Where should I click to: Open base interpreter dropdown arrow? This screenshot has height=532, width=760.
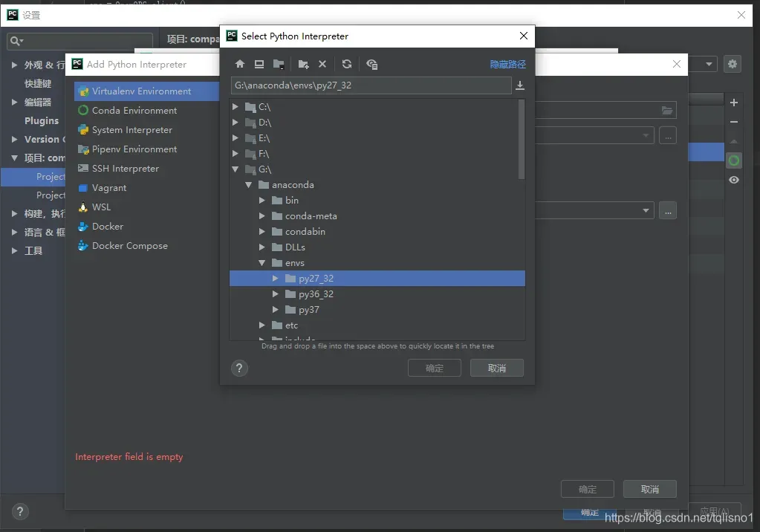646,136
